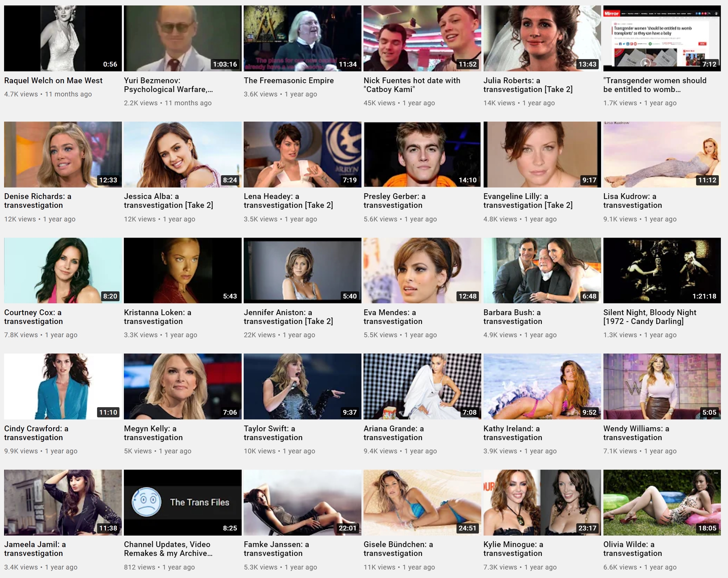Image resolution: width=728 pixels, height=578 pixels.
Task: Click the Presley Gerber transvestigation title
Action: [394, 201]
